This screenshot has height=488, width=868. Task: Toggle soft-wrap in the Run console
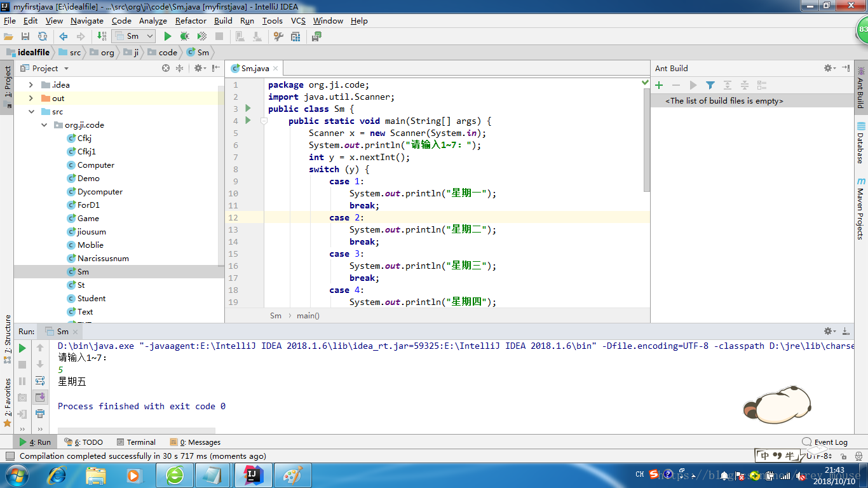(x=40, y=381)
